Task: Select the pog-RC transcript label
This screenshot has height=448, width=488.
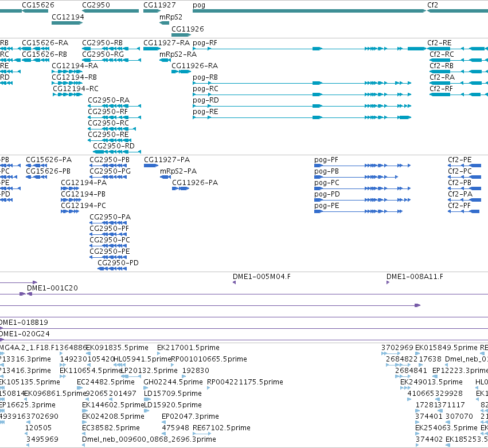Action: 206,89
